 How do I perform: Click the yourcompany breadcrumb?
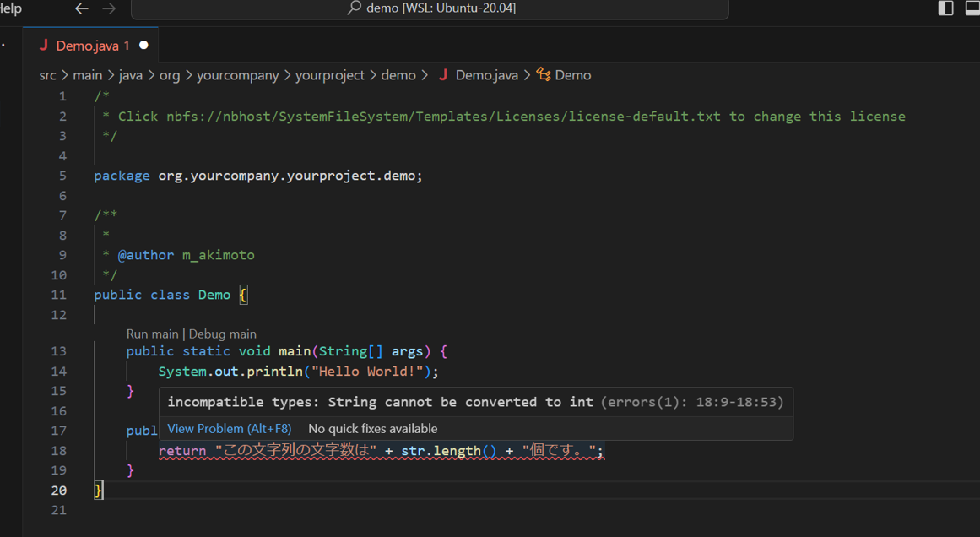pyautogui.click(x=237, y=75)
